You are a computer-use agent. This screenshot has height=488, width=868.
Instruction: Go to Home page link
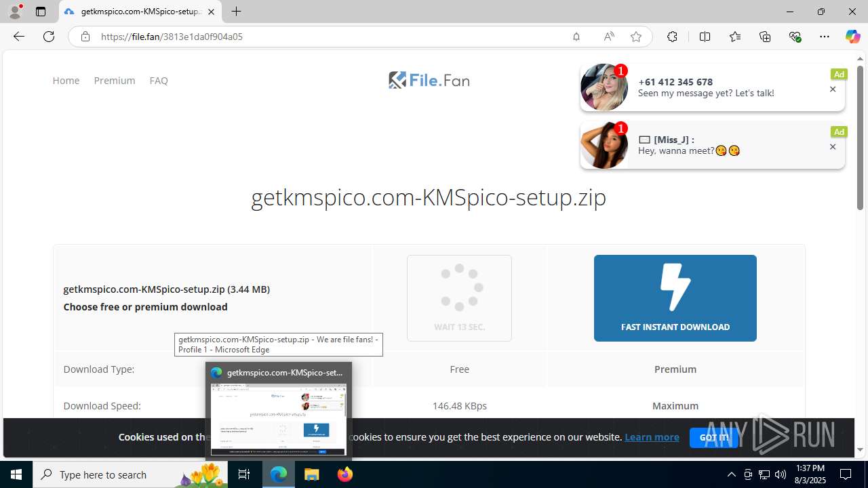[x=66, y=80]
